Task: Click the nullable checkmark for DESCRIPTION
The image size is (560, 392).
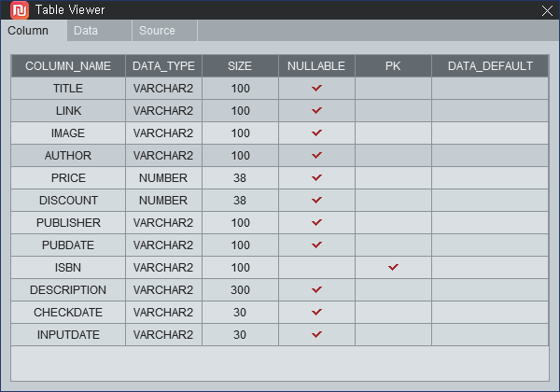Action: 316,289
